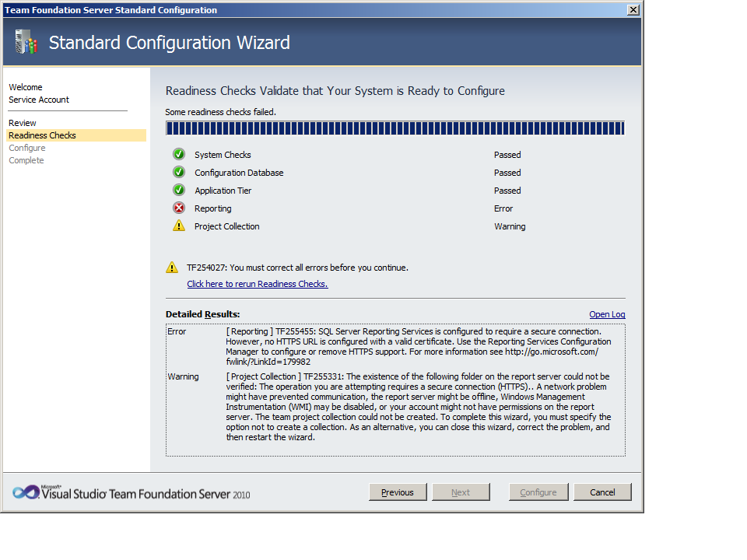This screenshot has width=747, height=560.
Task: Click the red error icon beside Reporting
Action: tap(179, 208)
